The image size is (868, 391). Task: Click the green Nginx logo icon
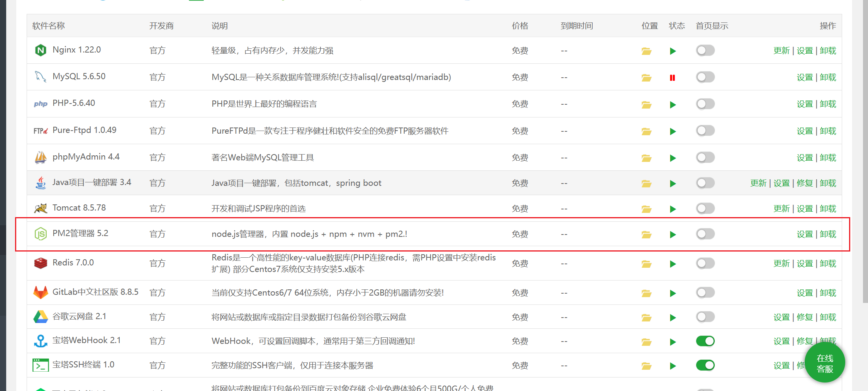(x=41, y=50)
